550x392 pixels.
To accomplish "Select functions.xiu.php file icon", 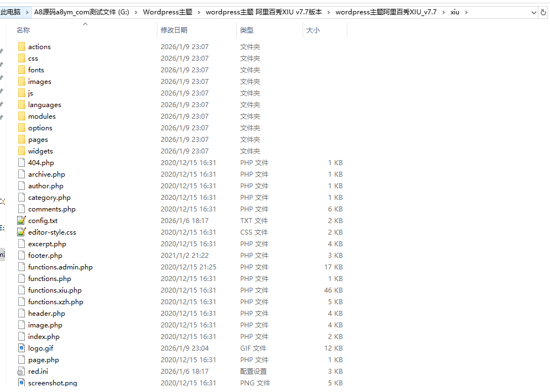I will 21,290.
